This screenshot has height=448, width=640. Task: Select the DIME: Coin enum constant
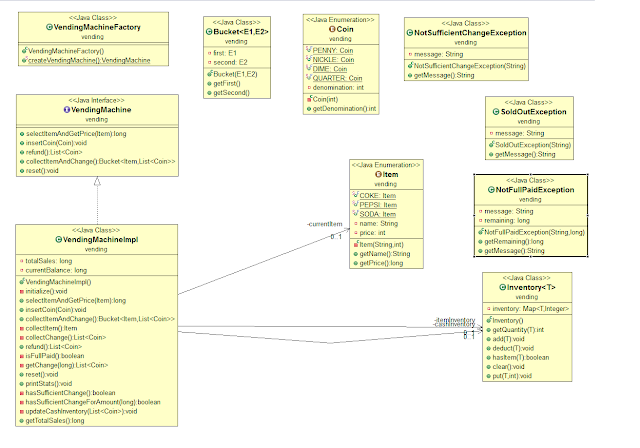330,69
